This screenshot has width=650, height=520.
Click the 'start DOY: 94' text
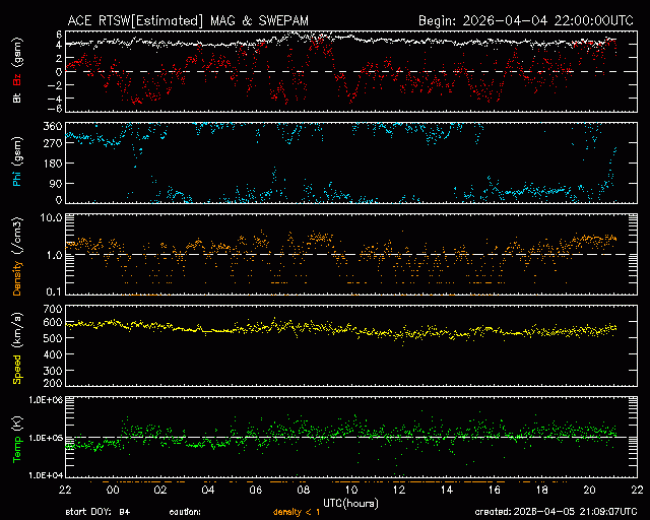pos(98,513)
